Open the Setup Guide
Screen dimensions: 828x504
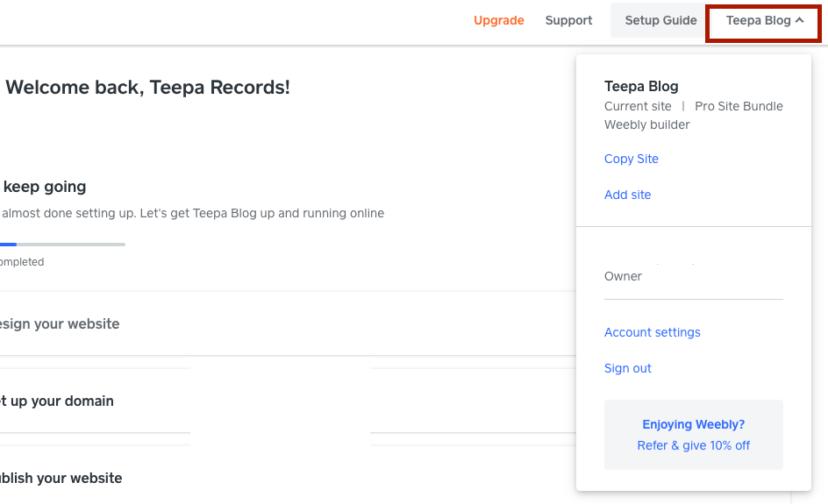coord(660,20)
